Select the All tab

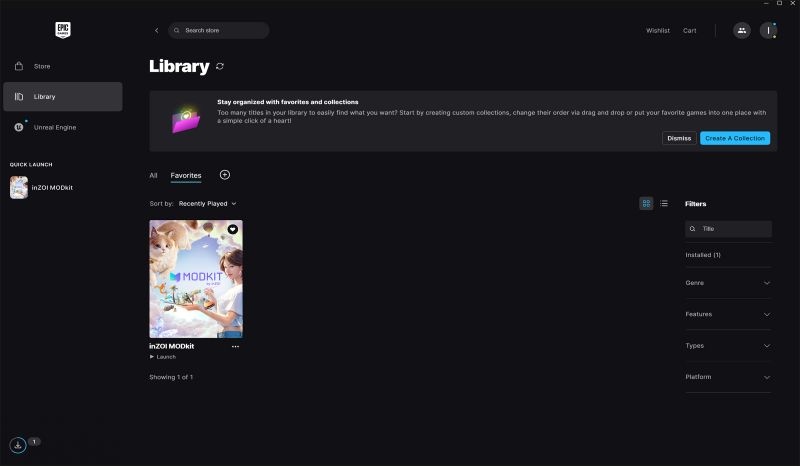[x=153, y=175]
